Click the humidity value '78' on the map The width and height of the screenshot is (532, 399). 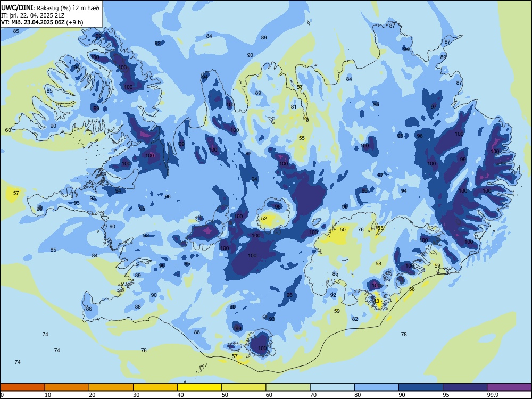point(404,334)
